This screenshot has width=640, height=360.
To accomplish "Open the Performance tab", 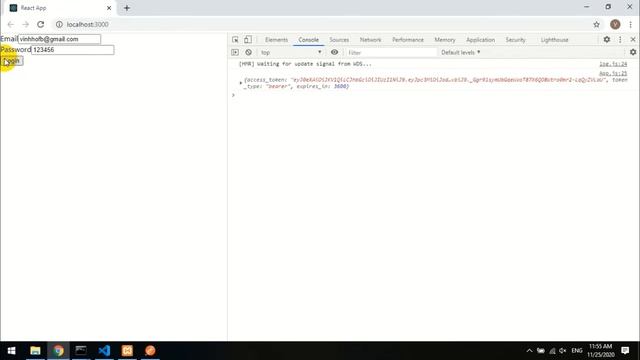I will click(408, 40).
